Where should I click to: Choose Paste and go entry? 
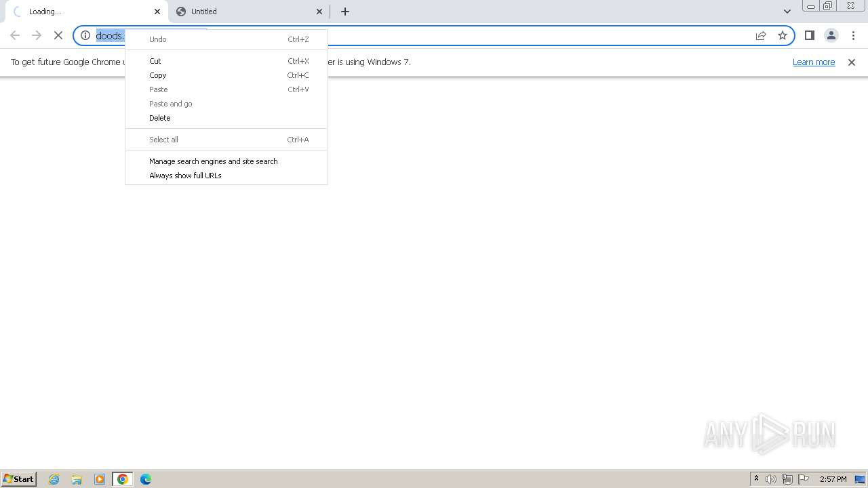point(226,104)
